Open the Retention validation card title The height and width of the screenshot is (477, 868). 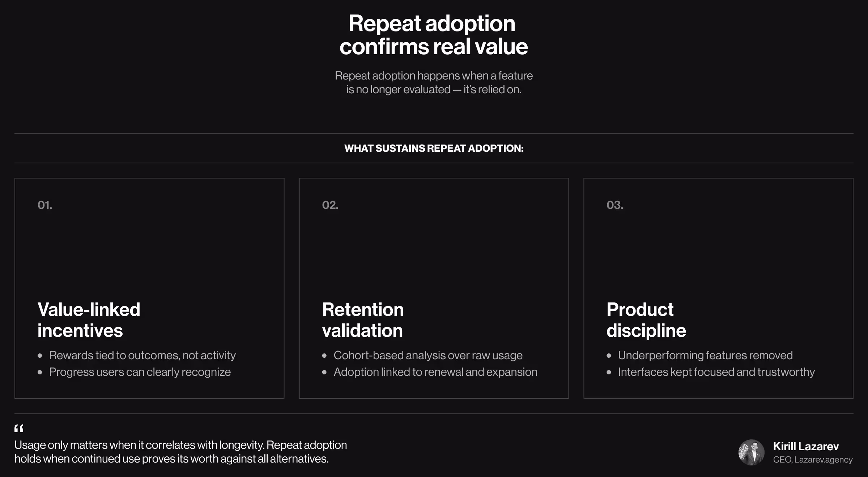[x=363, y=320]
